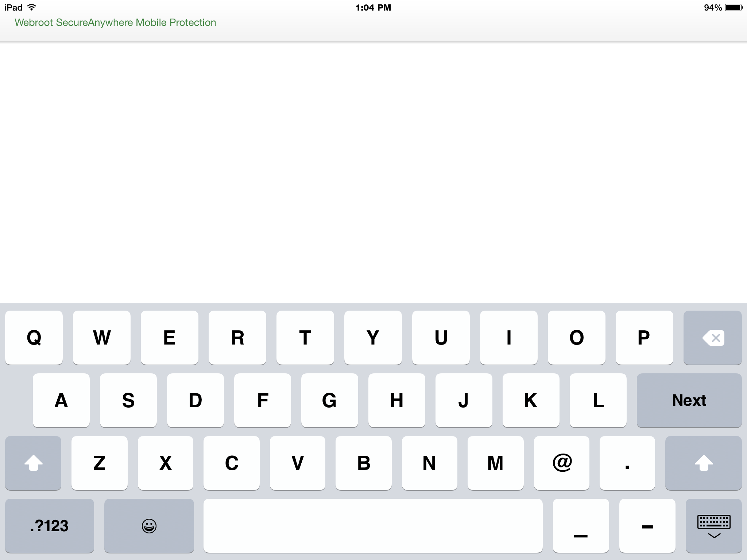This screenshot has height=560, width=747.
Task: Tap the N key
Action: coord(430,463)
